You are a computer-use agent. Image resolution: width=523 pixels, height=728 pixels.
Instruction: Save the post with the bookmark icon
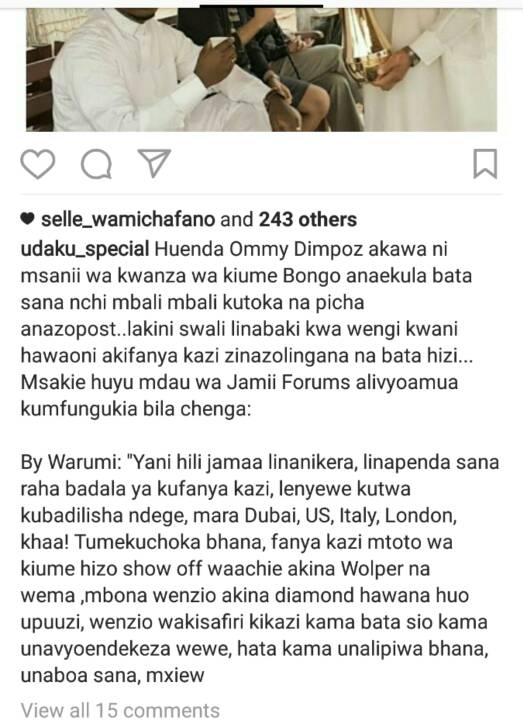point(485,163)
